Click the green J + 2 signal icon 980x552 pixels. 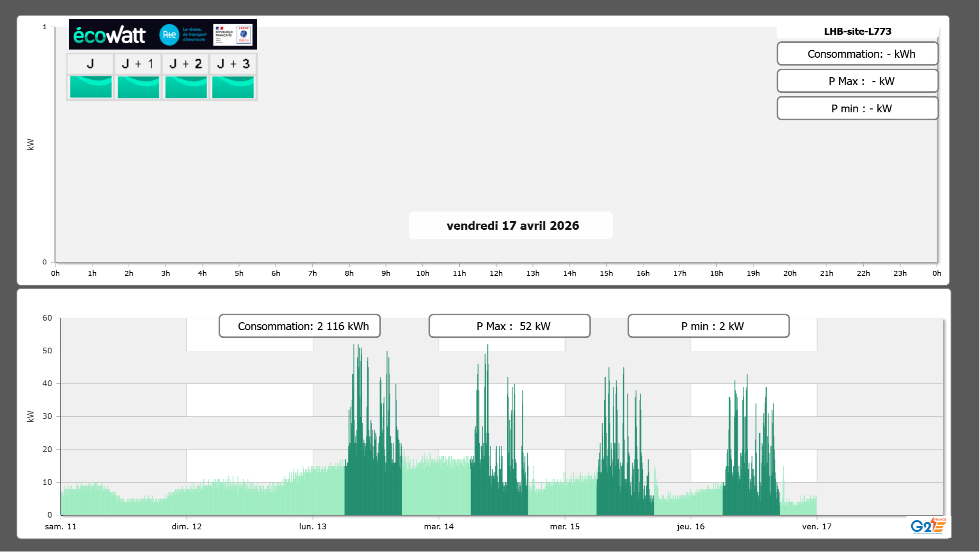(186, 87)
